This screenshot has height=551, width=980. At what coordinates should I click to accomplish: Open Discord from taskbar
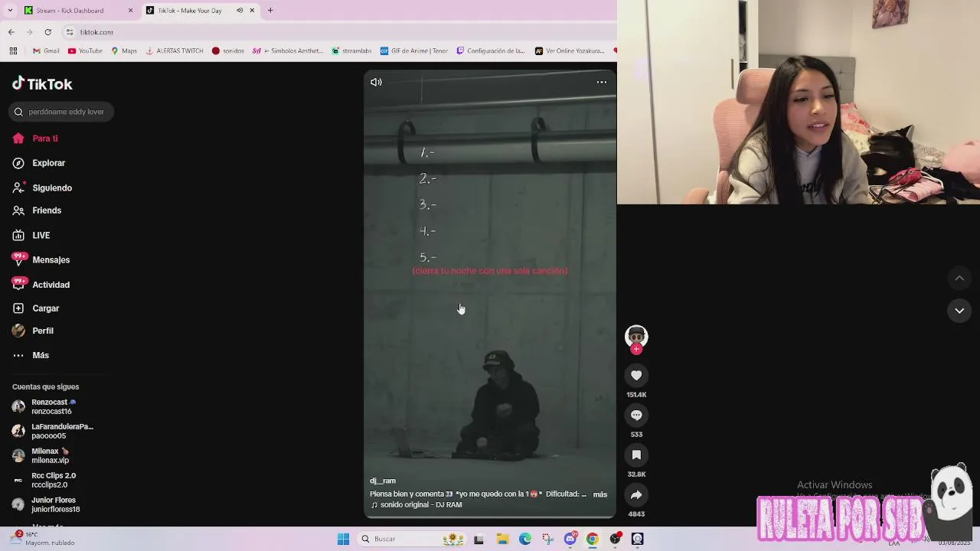click(x=570, y=539)
